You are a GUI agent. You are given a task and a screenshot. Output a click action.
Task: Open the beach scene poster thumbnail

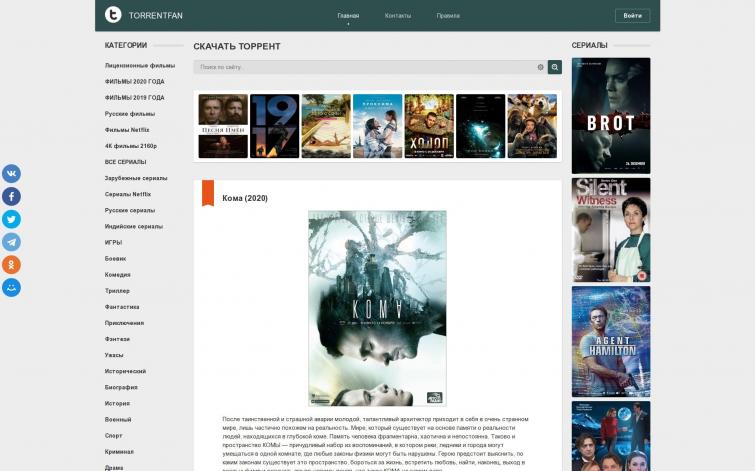pyautogui.click(x=326, y=126)
